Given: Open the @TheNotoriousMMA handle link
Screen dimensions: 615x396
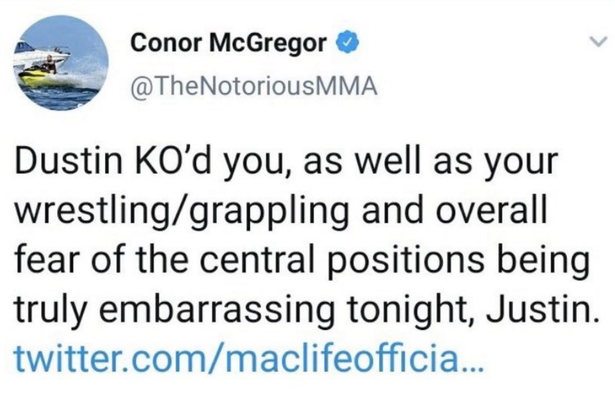Looking at the screenshot, I should (254, 86).
